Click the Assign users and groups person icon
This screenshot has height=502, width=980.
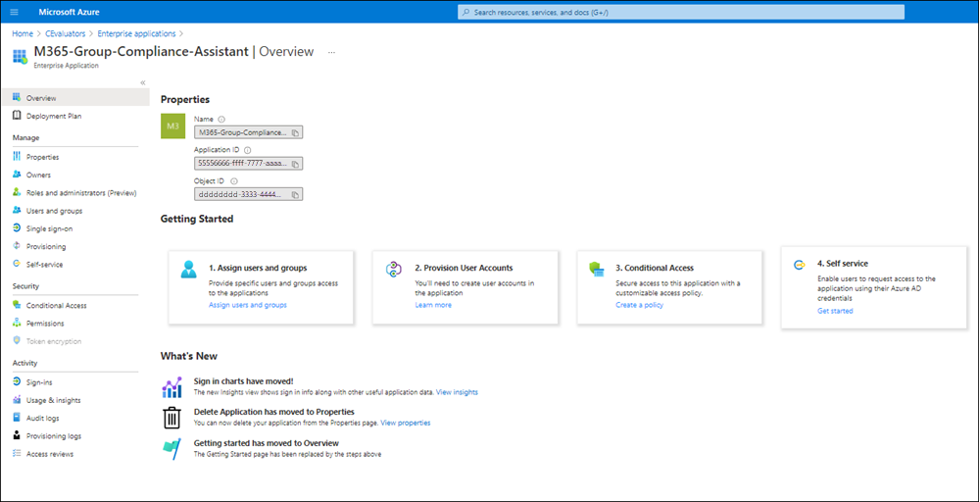188,270
